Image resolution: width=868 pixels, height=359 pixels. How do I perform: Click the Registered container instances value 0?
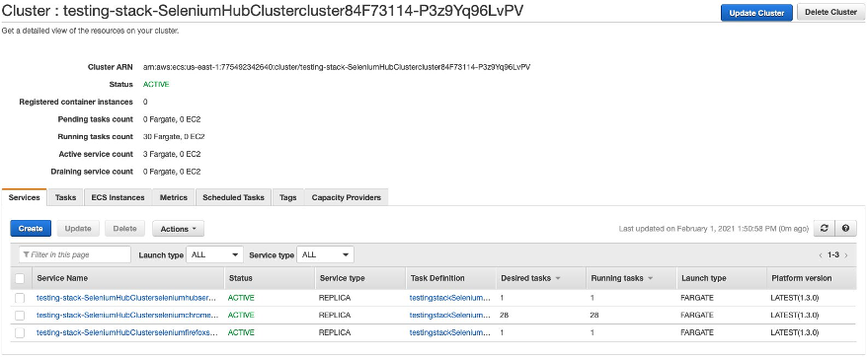click(x=145, y=102)
